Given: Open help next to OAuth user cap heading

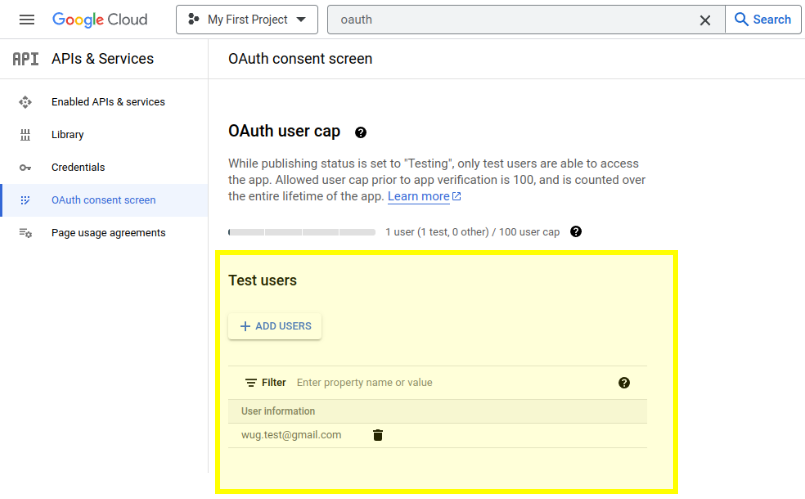Looking at the screenshot, I should point(361,132).
